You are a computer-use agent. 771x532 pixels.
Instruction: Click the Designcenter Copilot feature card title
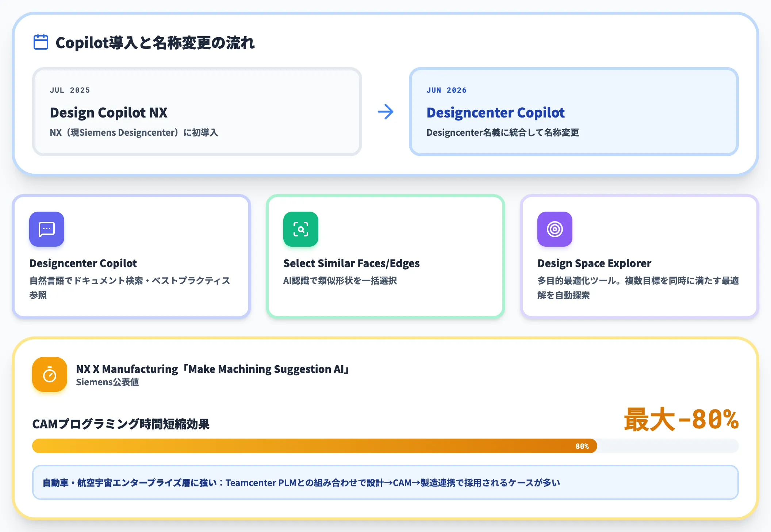(83, 263)
